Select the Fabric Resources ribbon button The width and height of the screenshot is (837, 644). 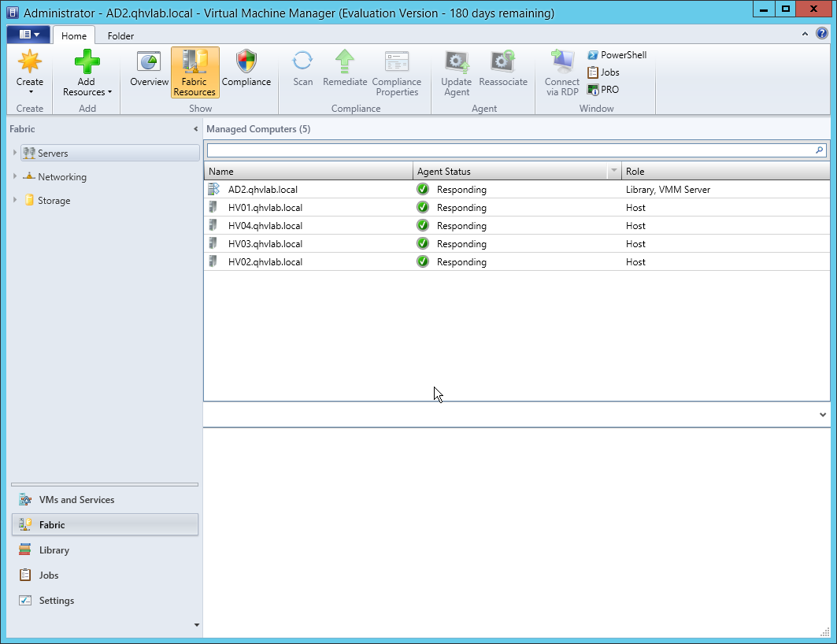point(194,72)
